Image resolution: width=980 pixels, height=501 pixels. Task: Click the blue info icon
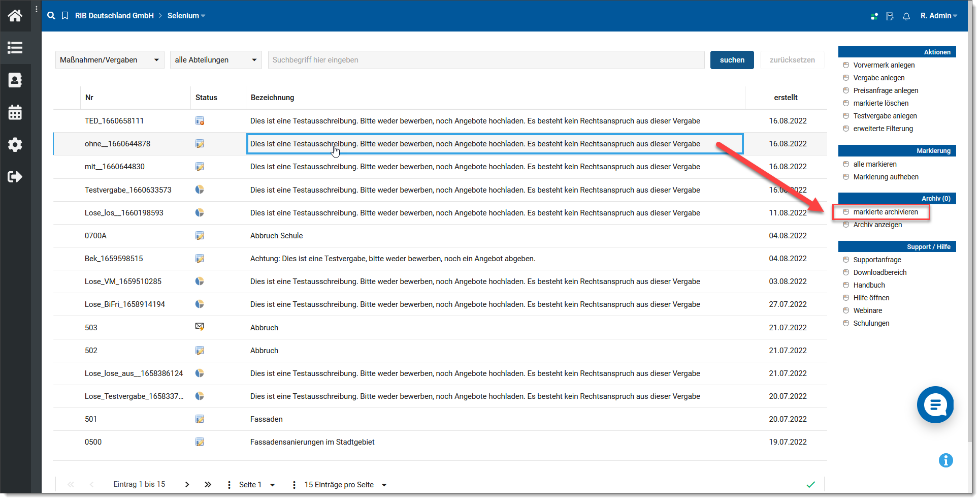[945, 460]
